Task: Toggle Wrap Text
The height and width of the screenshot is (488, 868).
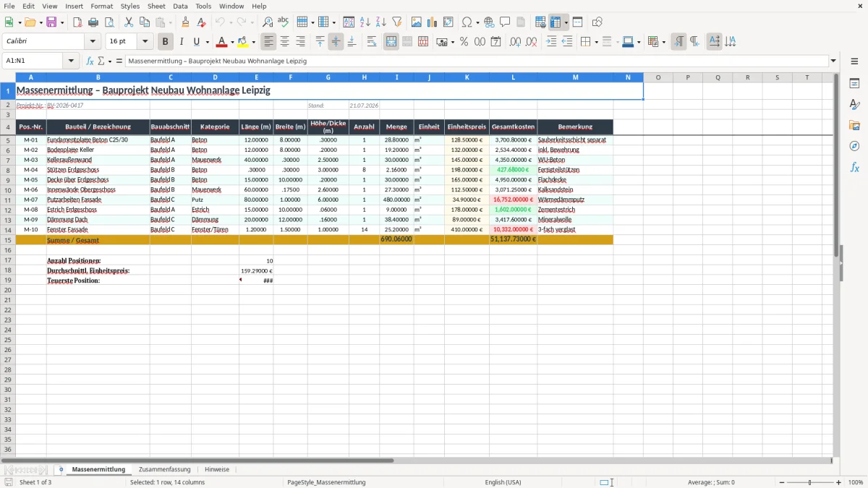Action: [x=371, y=42]
